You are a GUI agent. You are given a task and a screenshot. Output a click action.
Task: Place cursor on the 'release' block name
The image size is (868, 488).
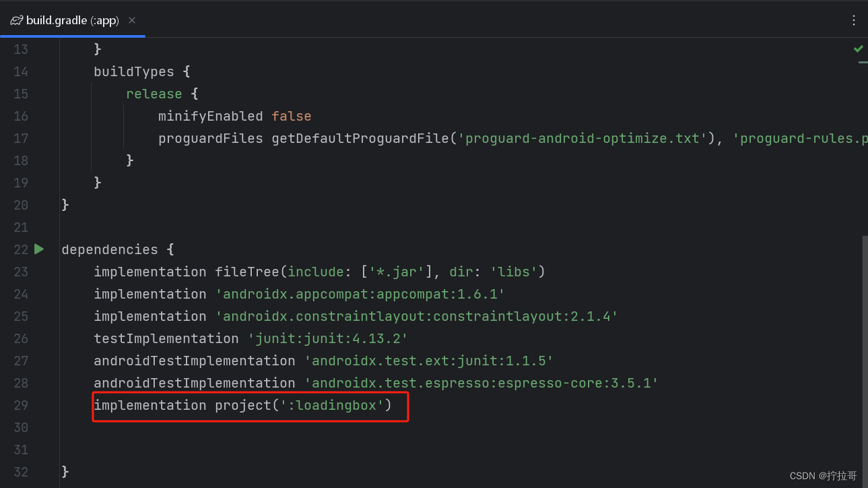(x=154, y=94)
